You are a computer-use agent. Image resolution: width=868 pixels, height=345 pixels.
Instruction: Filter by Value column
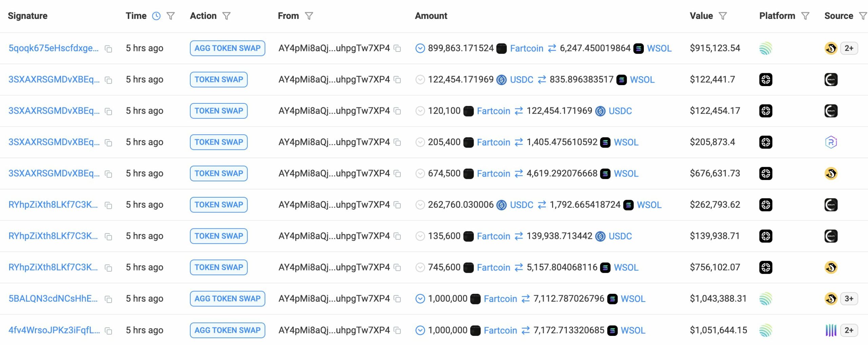coord(723,16)
